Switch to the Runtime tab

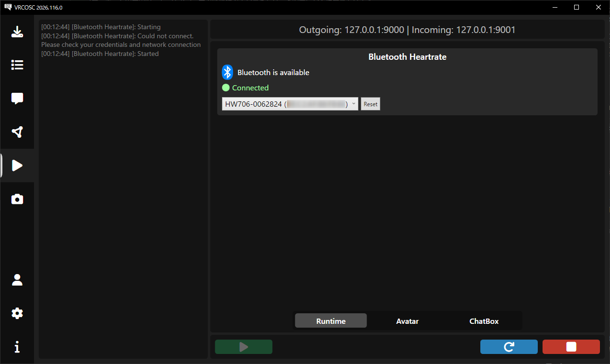click(331, 321)
